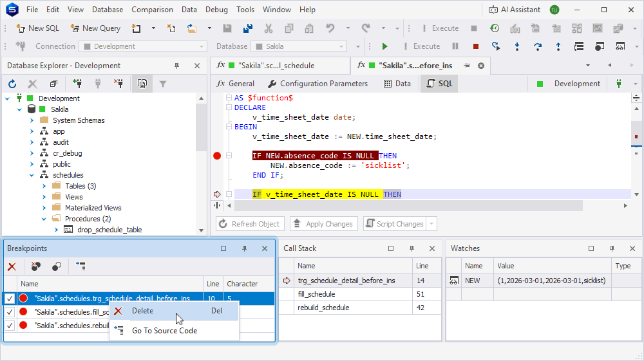Click the Apply Changes button

[x=324, y=224]
